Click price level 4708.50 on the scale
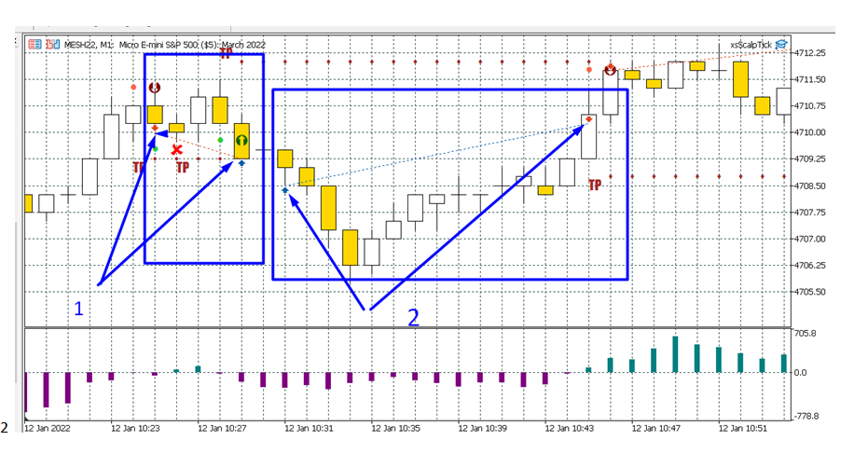The width and height of the screenshot is (868, 468). tap(810, 186)
